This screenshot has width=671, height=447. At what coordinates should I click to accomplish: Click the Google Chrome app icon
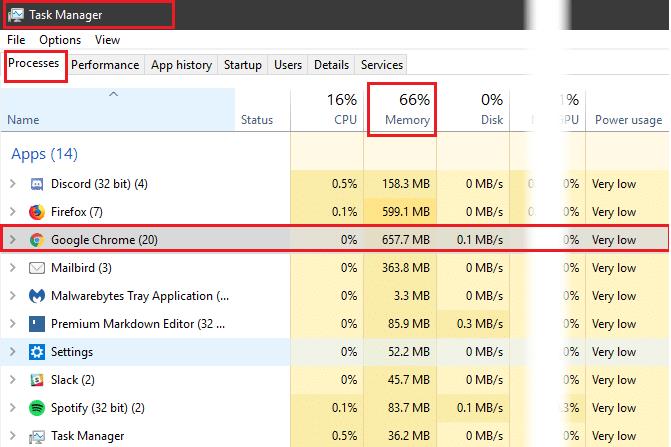(37, 240)
